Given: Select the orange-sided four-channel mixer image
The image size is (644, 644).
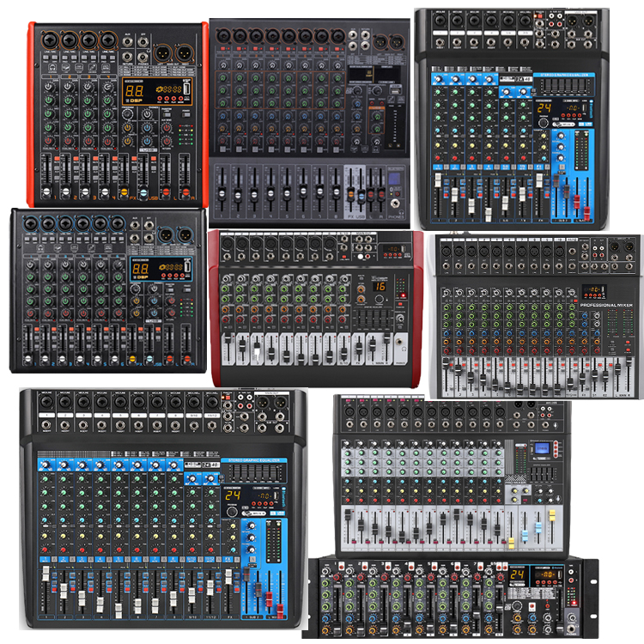Looking at the screenshot, I should 118,114.
